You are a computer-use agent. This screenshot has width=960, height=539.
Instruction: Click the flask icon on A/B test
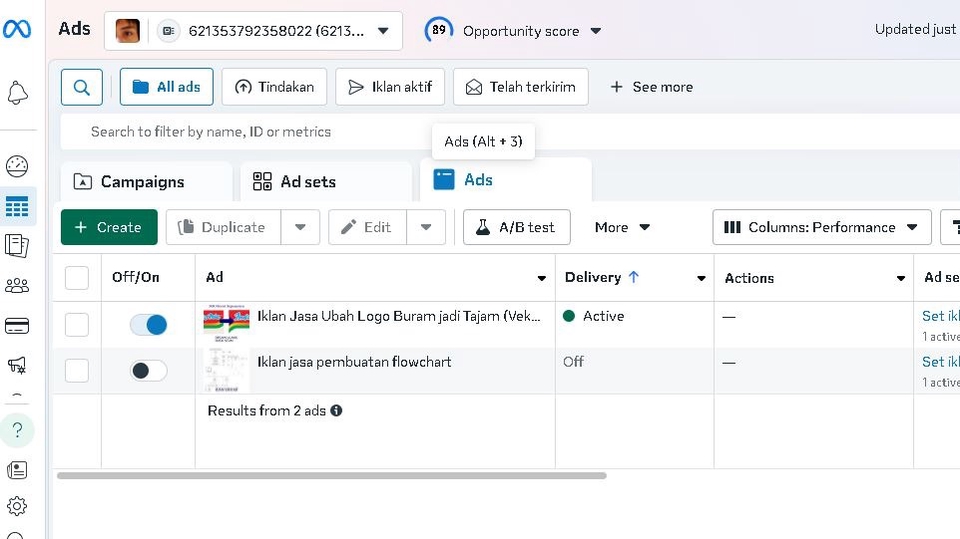point(483,227)
